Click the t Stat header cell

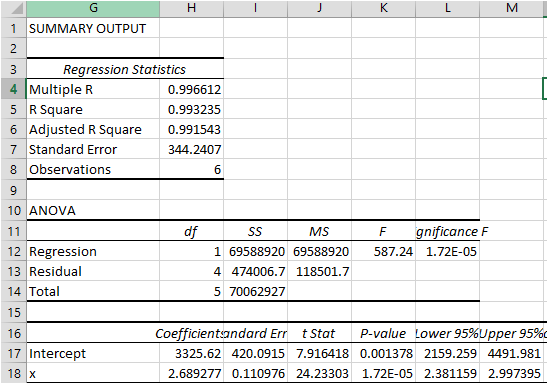319,333
